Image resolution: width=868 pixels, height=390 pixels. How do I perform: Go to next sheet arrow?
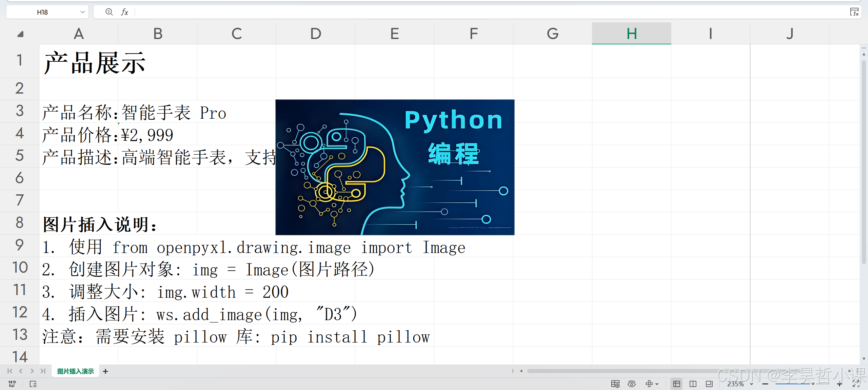point(32,371)
